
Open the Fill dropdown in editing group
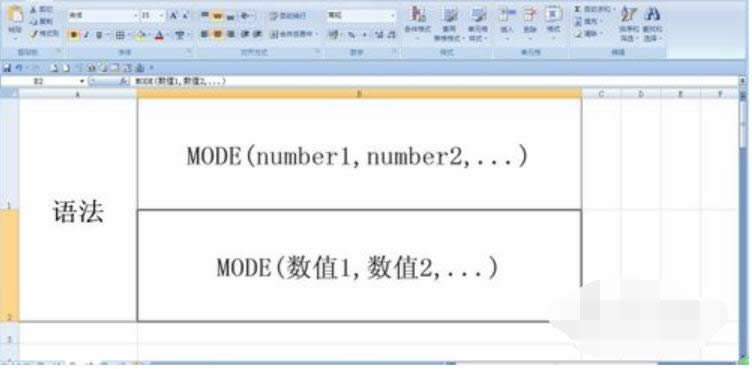coord(588,22)
